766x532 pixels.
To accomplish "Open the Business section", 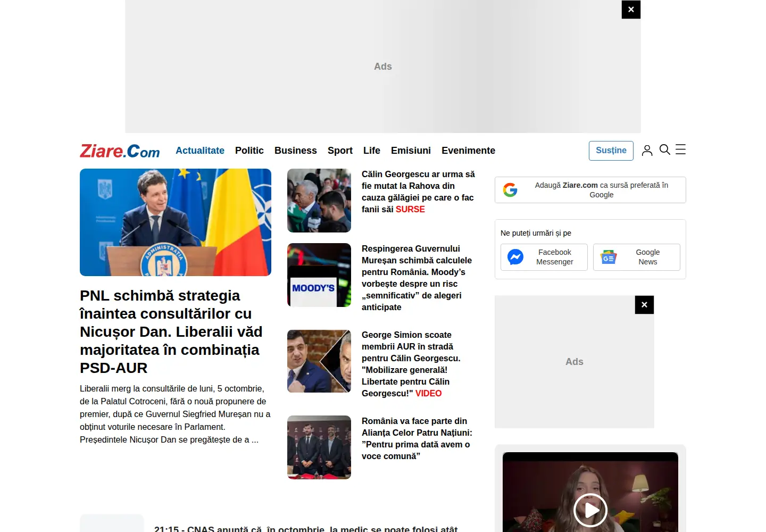I will click(x=296, y=151).
